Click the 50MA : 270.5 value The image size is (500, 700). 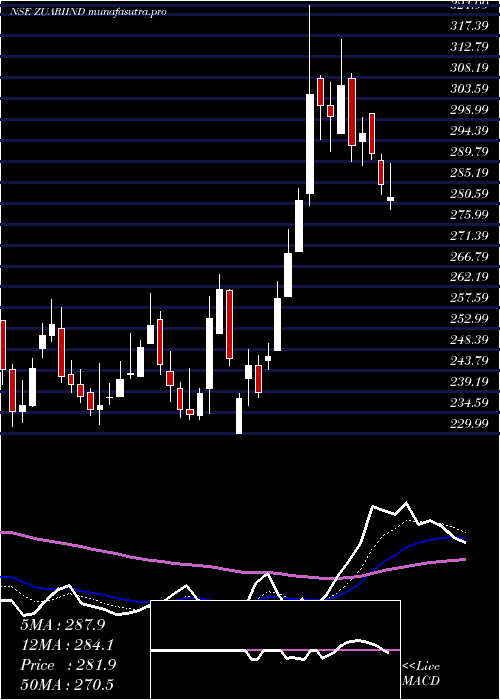pos(67,684)
